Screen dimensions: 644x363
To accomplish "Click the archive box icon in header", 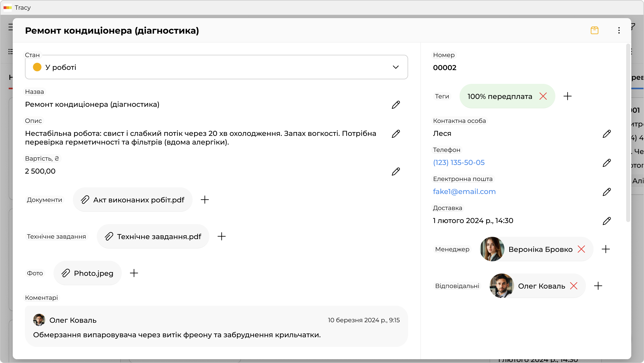I will pyautogui.click(x=594, y=30).
